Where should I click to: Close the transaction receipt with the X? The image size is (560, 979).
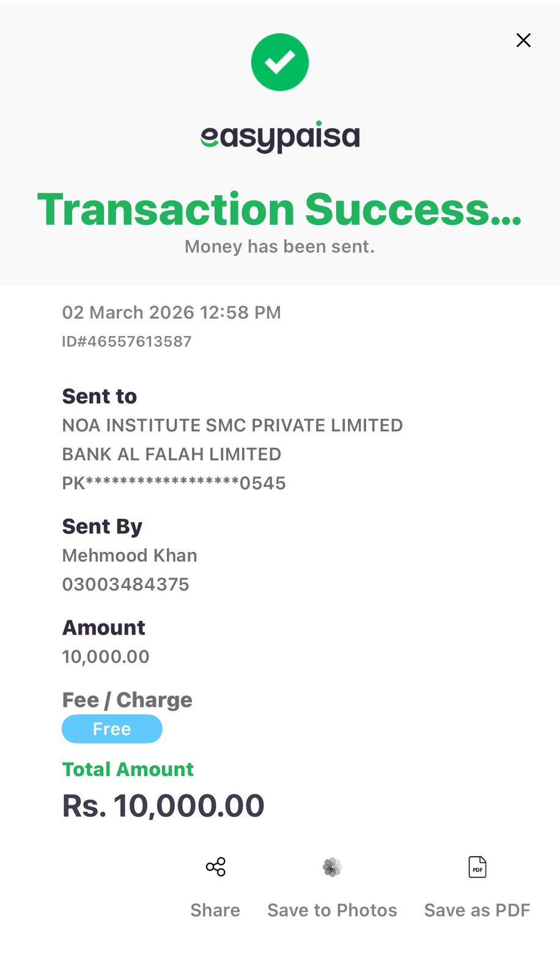pos(523,40)
